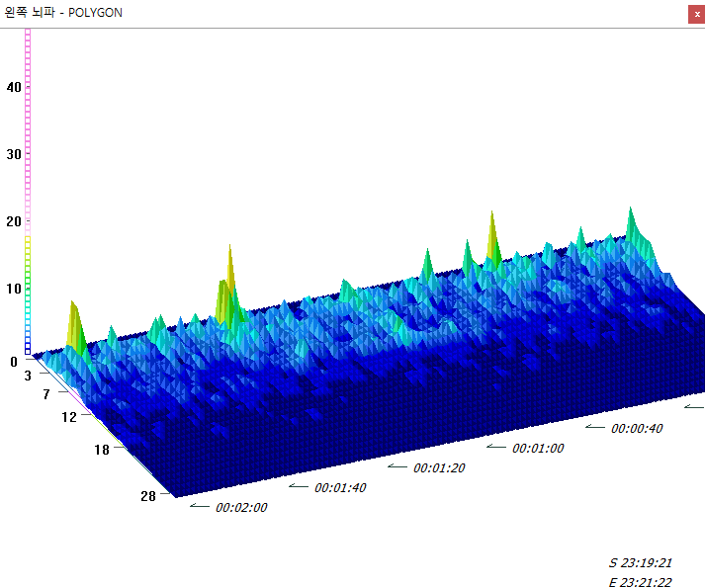This screenshot has width=705, height=588.
Task: Select the frequency axis label 12
Action: tap(68, 417)
